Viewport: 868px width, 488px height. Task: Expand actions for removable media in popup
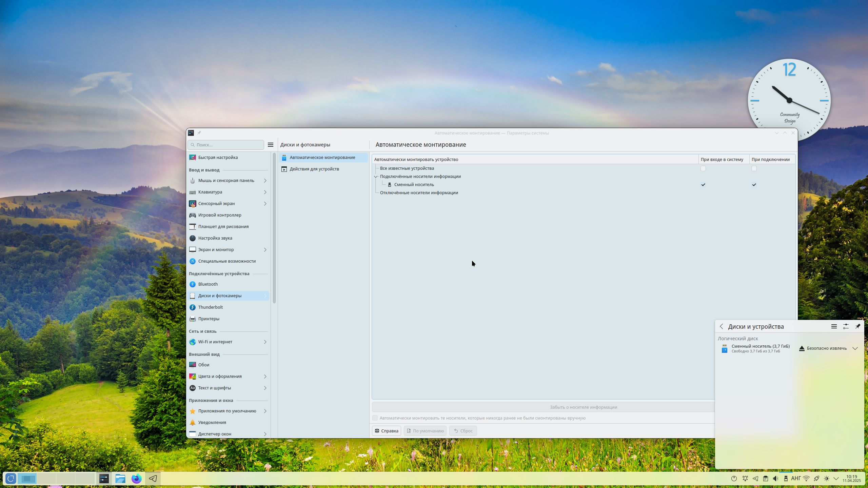855,348
